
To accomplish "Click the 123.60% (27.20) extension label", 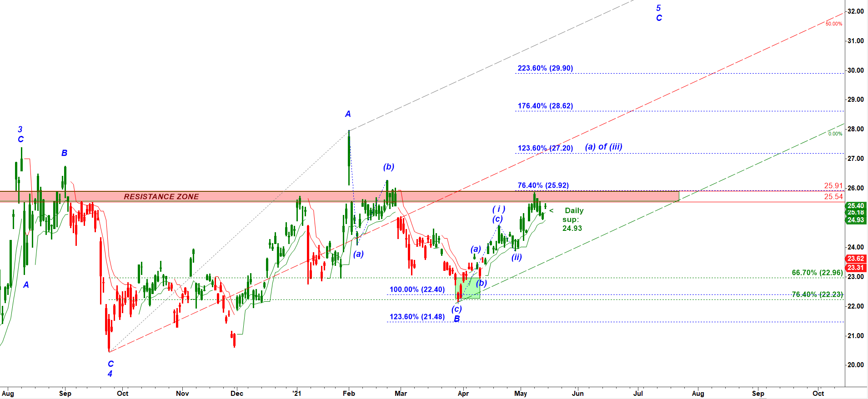I will click(545, 148).
